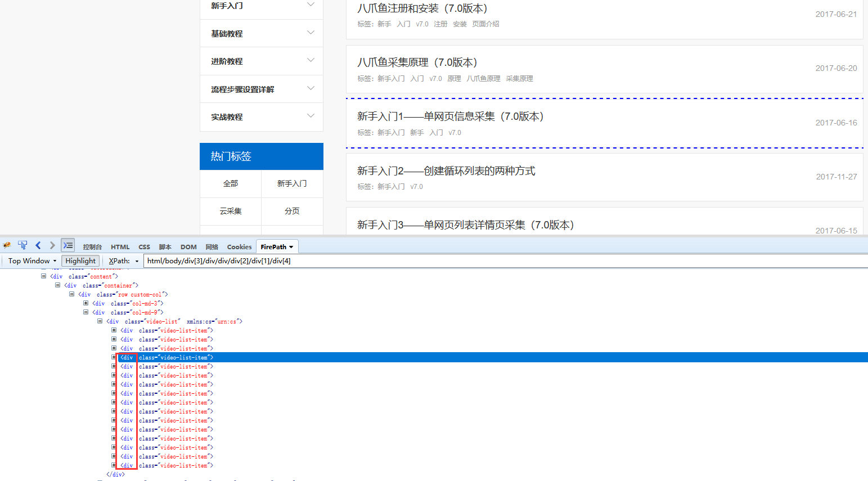Viewport: 868px width, 481px height.
Task: Open article 新手入门3——单网页列表详情页采集
Action: [466, 225]
